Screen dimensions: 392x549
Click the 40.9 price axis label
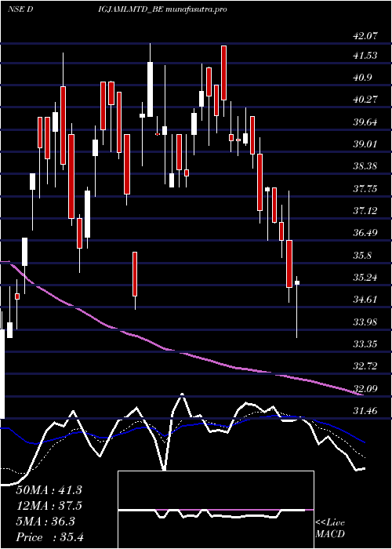coord(363,78)
